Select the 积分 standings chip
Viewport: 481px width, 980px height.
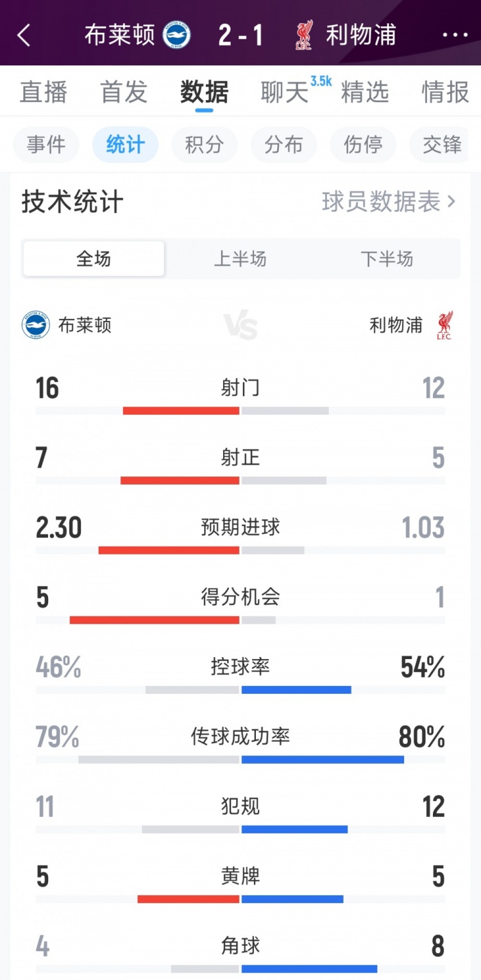204,145
